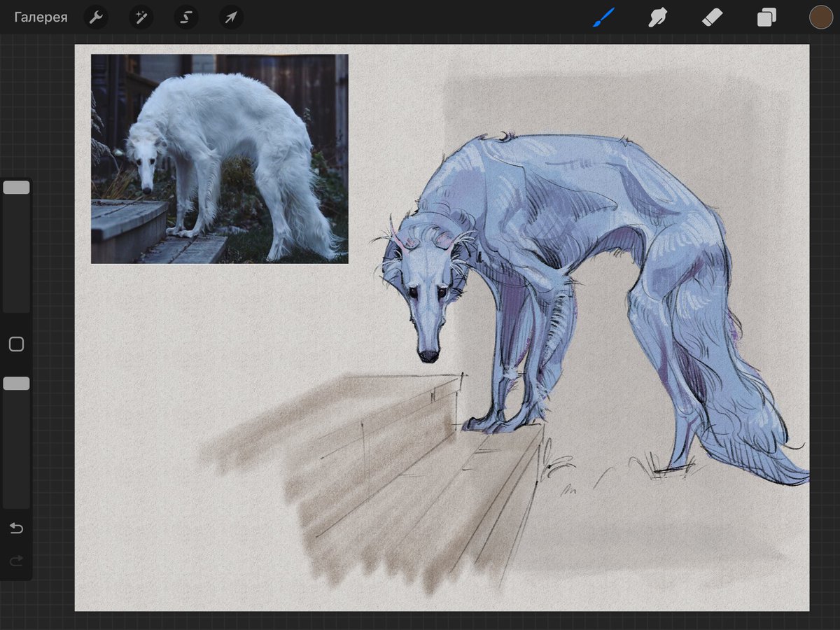Select the Smudge tool

[x=657, y=17]
